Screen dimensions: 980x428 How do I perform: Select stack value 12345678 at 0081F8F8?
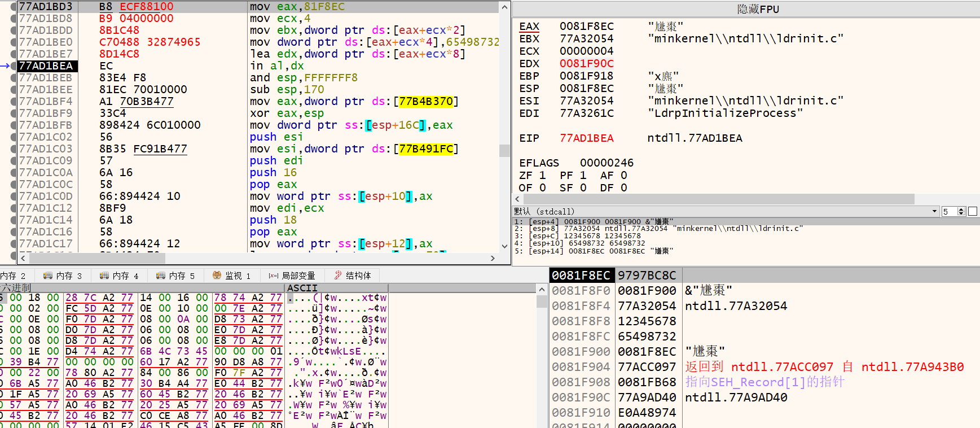coord(647,321)
